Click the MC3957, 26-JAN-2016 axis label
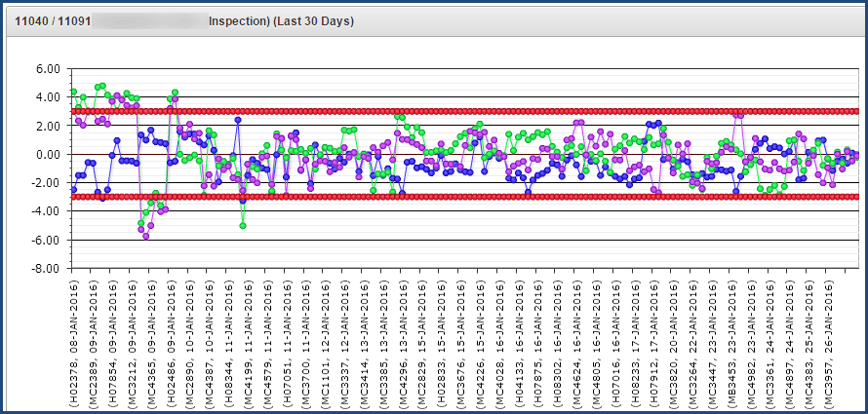The height and width of the screenshot is (414, 868). [828, 343]
